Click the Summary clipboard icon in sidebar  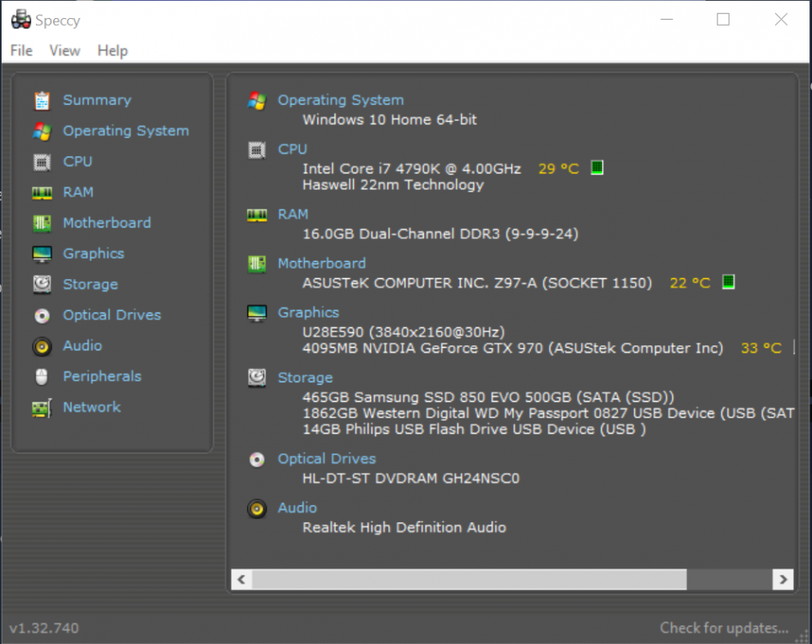pyautogui.click(x=41, y=100)
